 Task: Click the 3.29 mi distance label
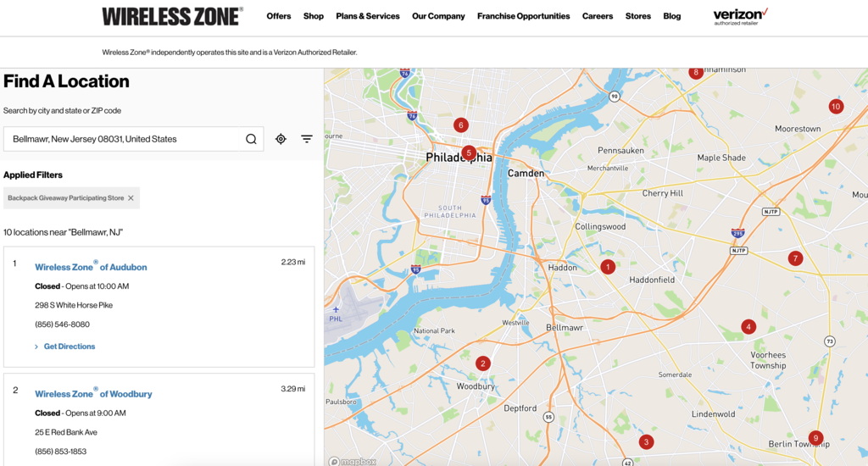pyautogui.click(x=292, y=389)
